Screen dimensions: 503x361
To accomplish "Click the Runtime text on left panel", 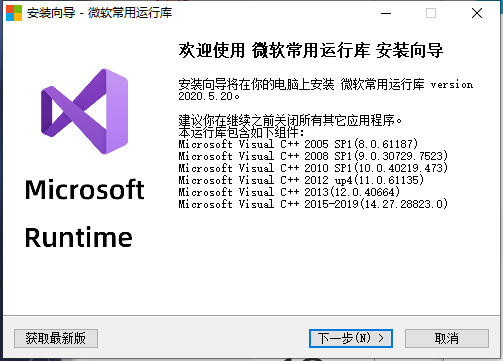I will pyautogui.click(x=79, y=237).
